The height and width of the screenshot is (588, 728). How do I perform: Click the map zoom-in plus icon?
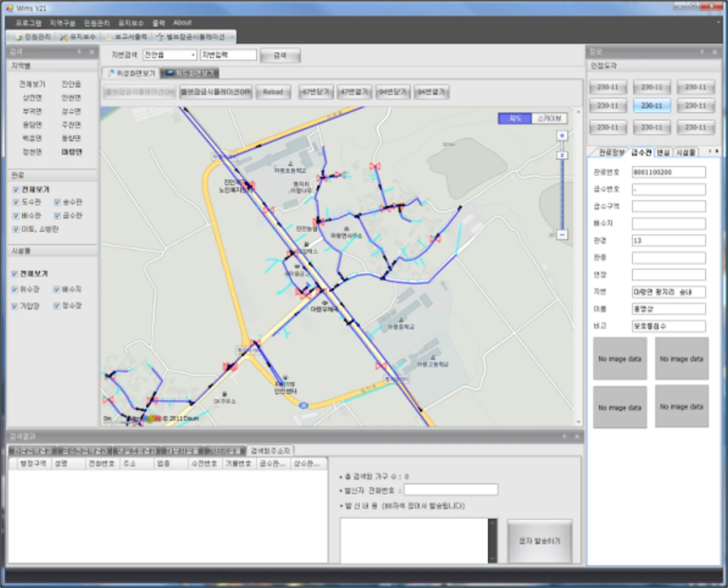coord(562,135)
